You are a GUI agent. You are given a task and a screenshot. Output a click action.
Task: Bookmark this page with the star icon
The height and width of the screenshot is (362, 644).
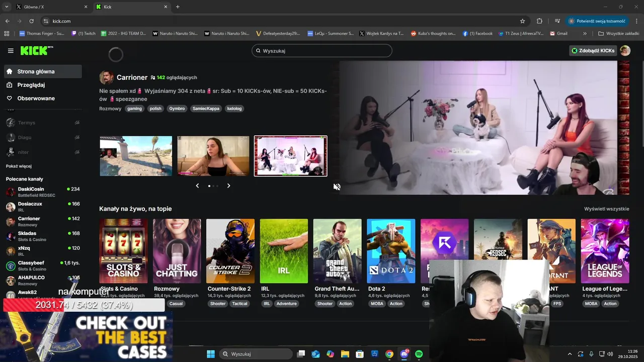522,21
